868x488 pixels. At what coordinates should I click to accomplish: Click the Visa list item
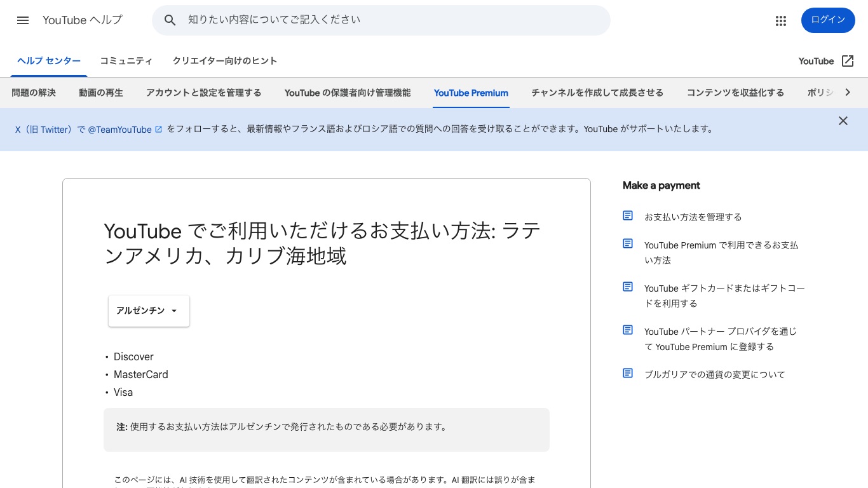click(x=123, y=392)
